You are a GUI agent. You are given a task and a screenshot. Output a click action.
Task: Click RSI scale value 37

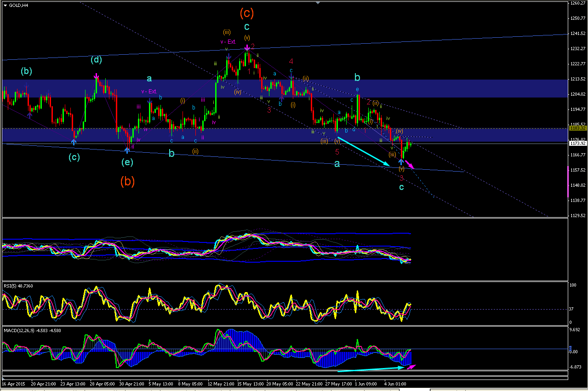[572, 309]
